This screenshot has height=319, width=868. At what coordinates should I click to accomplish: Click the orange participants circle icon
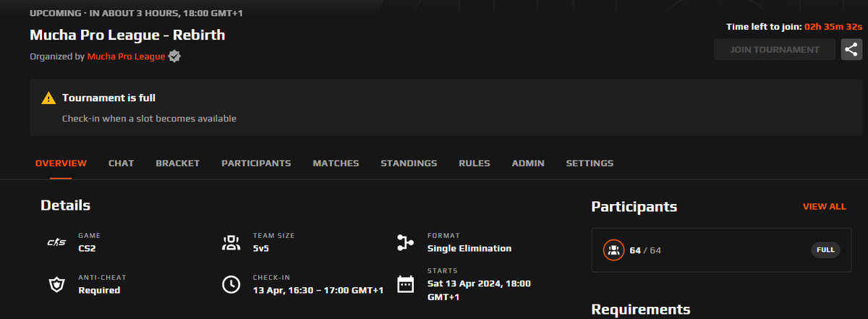[613, 250]
